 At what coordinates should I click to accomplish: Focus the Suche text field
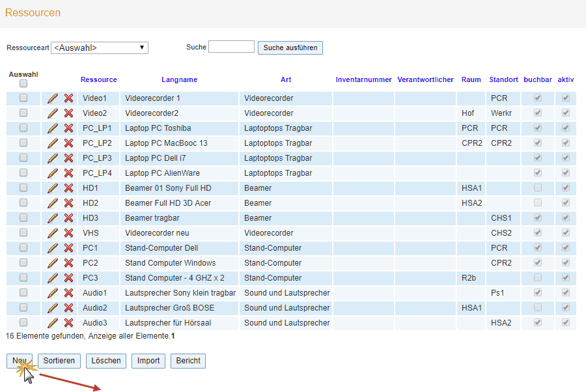[x=231, y=47]
